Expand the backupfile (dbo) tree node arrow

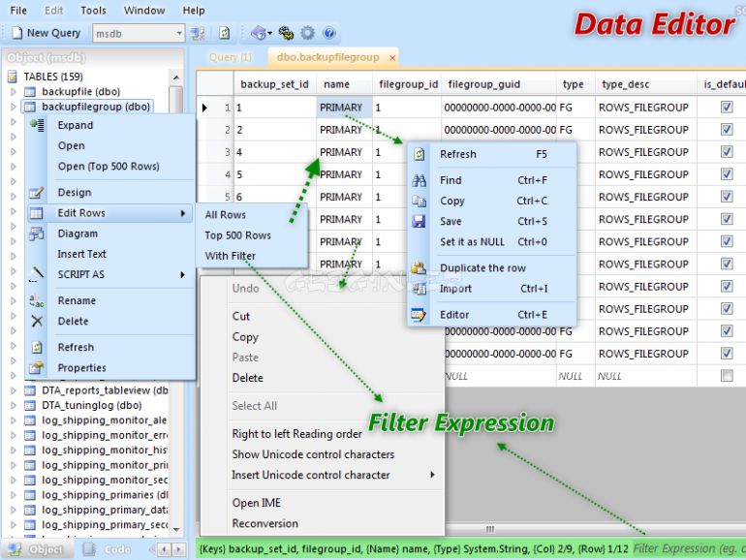[14, 92]
